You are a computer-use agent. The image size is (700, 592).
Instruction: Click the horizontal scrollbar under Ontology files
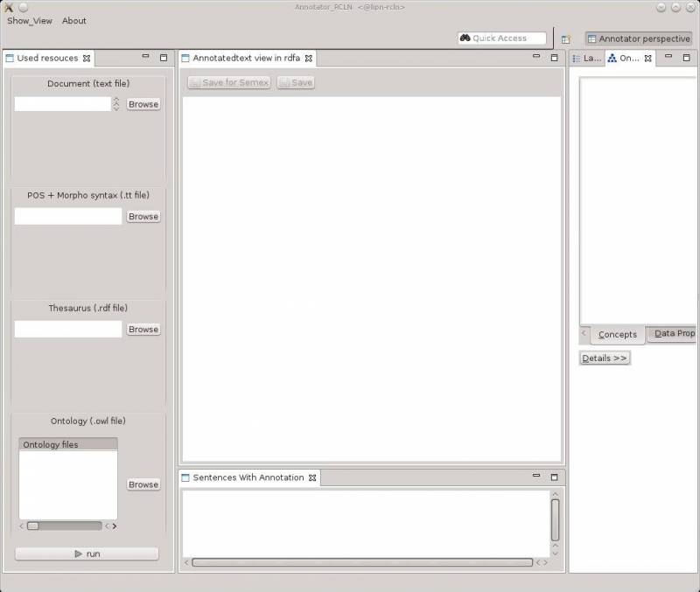(61, 525)
